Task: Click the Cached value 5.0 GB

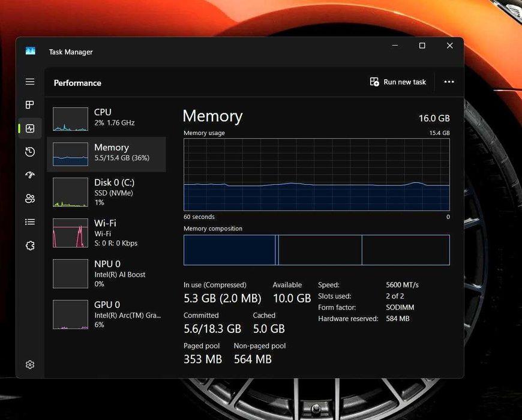Action: click(x=269, y=329)
